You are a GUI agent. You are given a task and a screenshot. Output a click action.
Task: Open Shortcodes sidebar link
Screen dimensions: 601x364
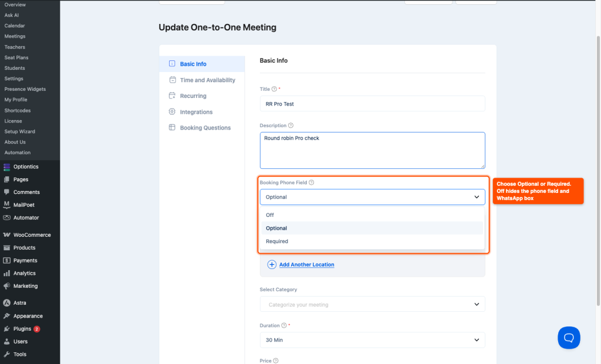[17, 110]
